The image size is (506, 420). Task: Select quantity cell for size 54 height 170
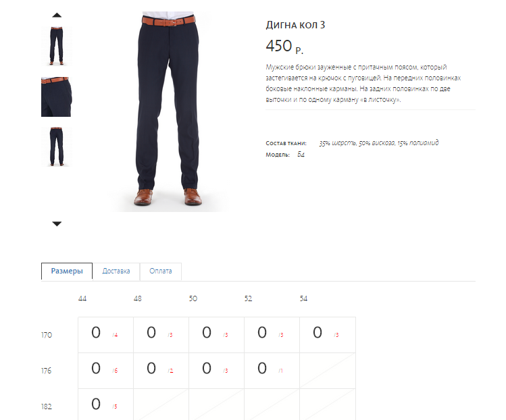[x=328, y=335]
